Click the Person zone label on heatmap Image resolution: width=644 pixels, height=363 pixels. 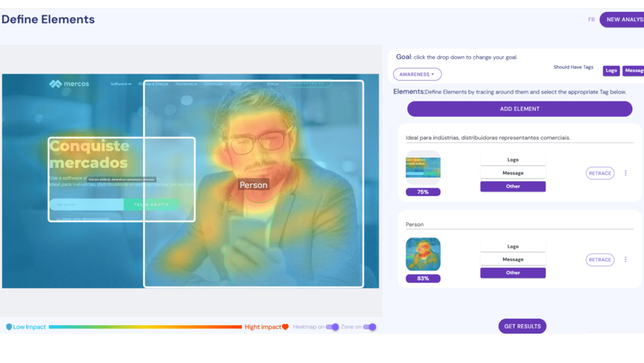click(253, 185)
